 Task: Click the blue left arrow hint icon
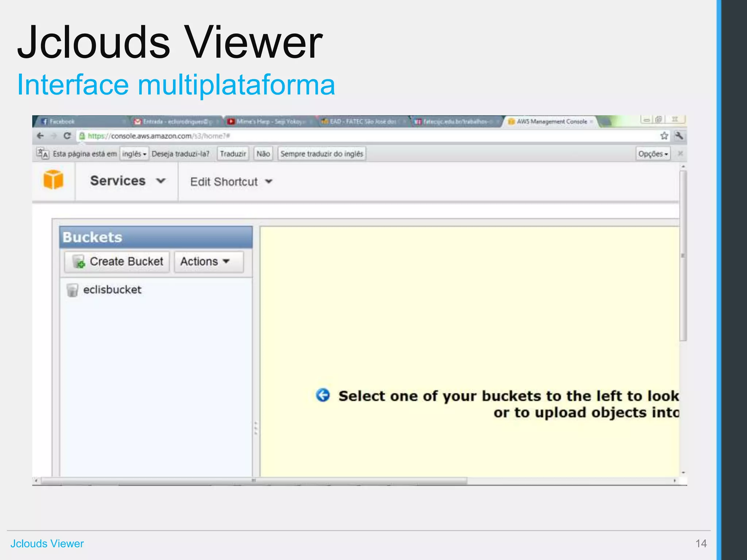click(x=323, y=395)
